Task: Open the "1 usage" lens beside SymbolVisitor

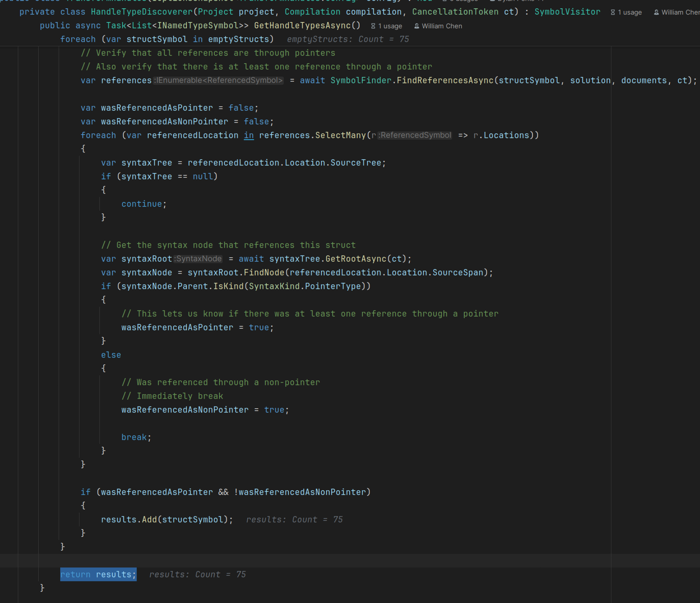Action: point(626,12)
